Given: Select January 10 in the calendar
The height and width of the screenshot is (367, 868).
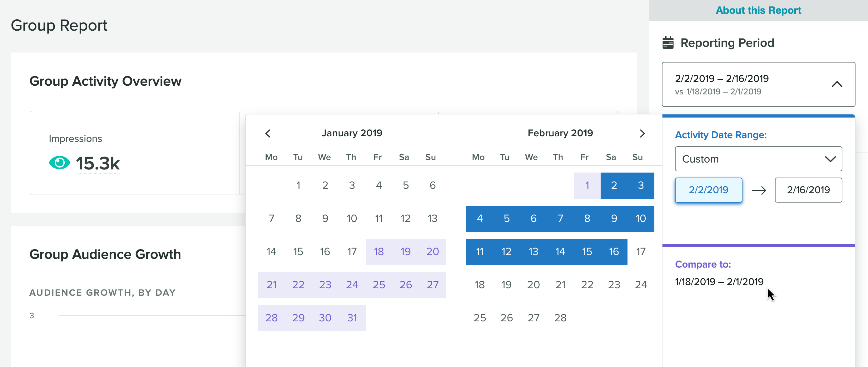Looking at the screenshot, I should (352, 219).
